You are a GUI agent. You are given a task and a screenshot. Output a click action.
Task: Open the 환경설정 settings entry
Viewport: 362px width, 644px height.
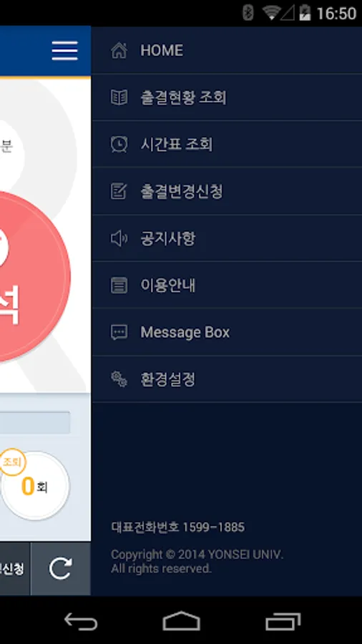pos(227,379)
